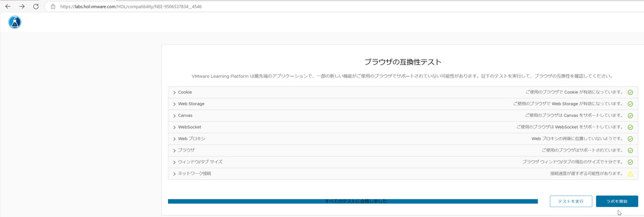Image resolution: width=644 pixels, height=217 pixels.
Task: Click the 接続速度が遅すぎる可能性があります status text
Action: coord(587,174)
